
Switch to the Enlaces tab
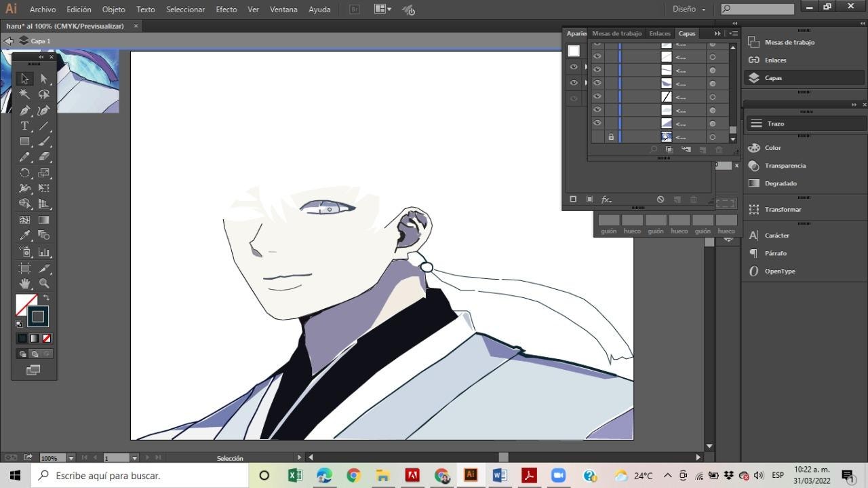click(658, 33)
